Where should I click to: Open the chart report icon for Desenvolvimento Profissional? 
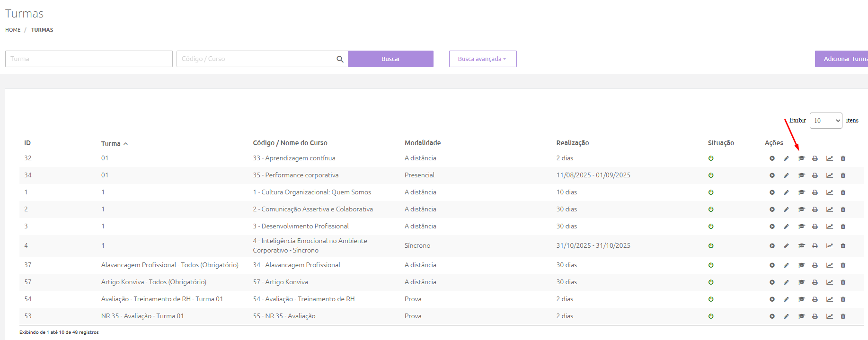(x=830, y=227)
